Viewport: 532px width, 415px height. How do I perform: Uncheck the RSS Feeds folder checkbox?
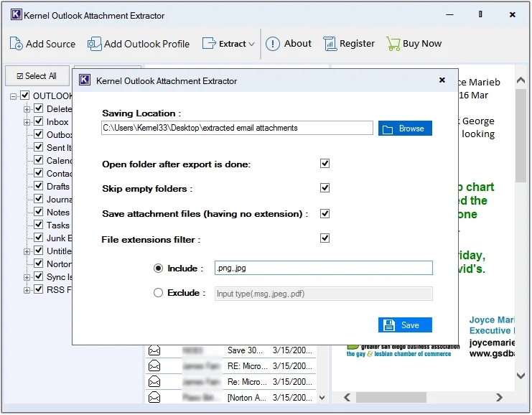click(39, 289)
